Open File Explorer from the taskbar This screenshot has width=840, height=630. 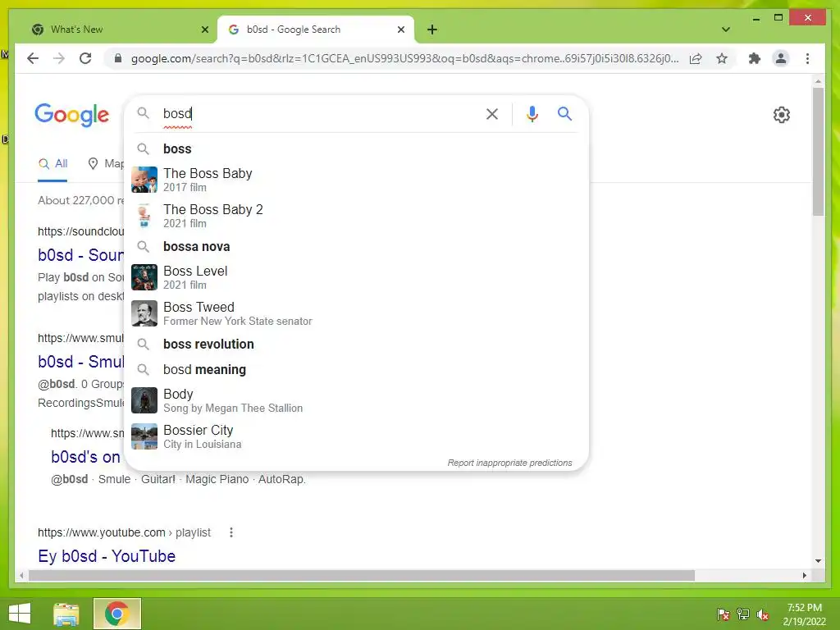tap(66, 614)
